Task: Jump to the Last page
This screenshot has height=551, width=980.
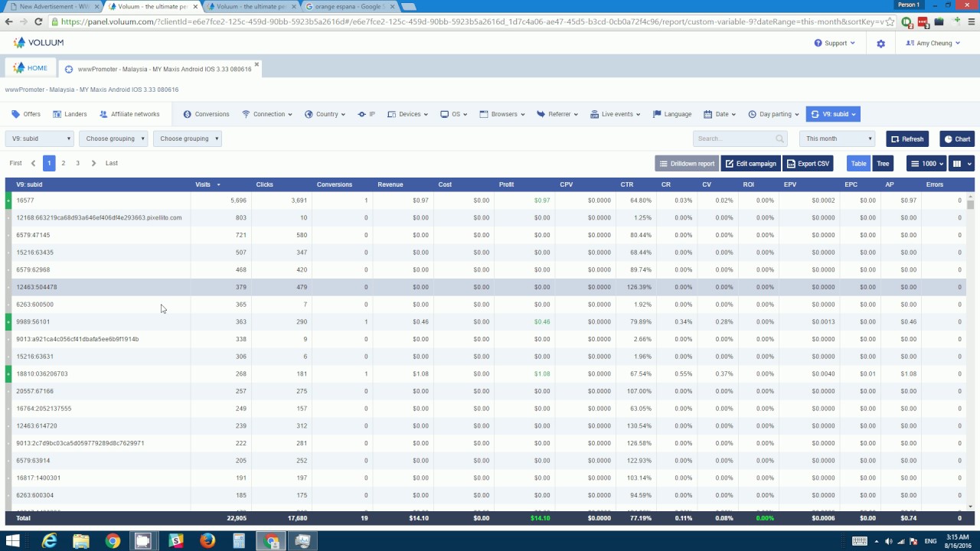Action: click(x=112, y=163)
